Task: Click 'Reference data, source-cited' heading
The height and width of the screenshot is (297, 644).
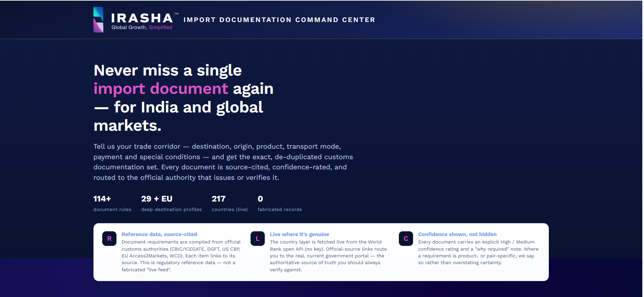Action: point(159,234)
